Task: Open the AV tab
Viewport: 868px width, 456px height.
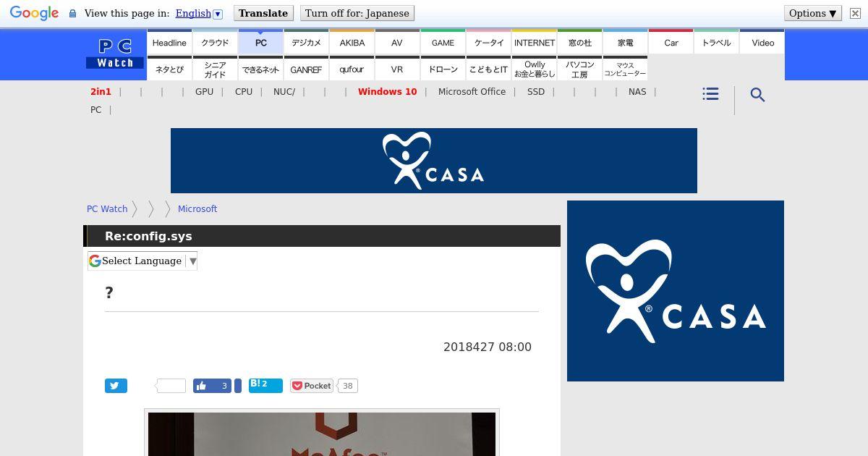Action: (397, 43)
